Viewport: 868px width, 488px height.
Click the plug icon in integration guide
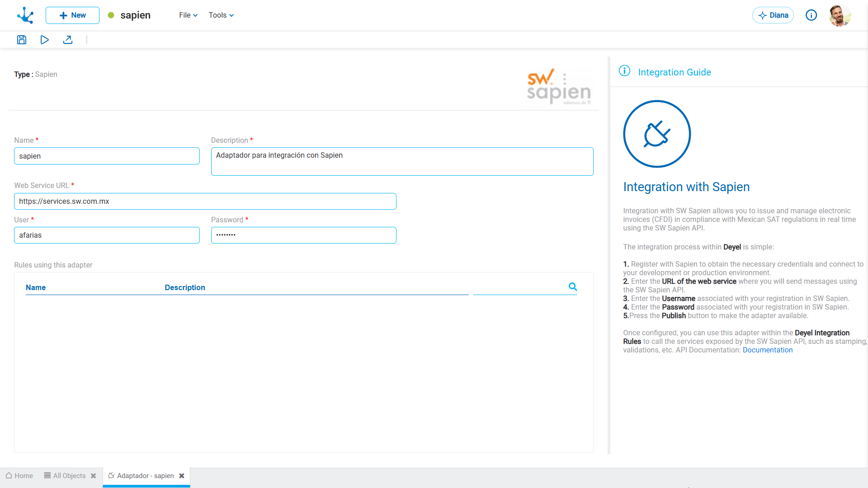click(x=657, y=134)
